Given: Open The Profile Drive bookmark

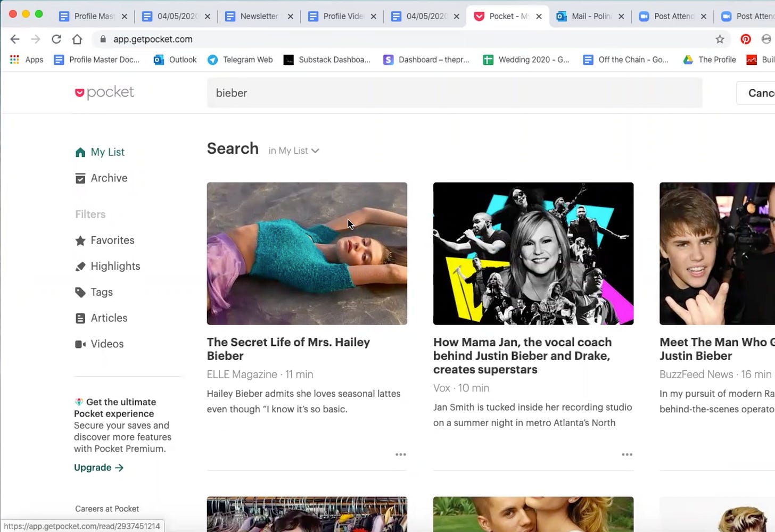Looking at the screenshot, I should [x=710, y=60].
